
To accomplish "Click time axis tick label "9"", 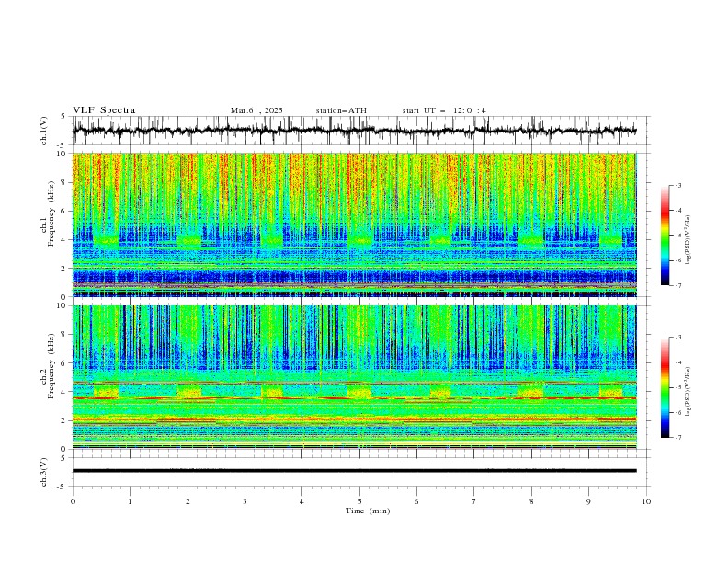I will tap(588, 501).
